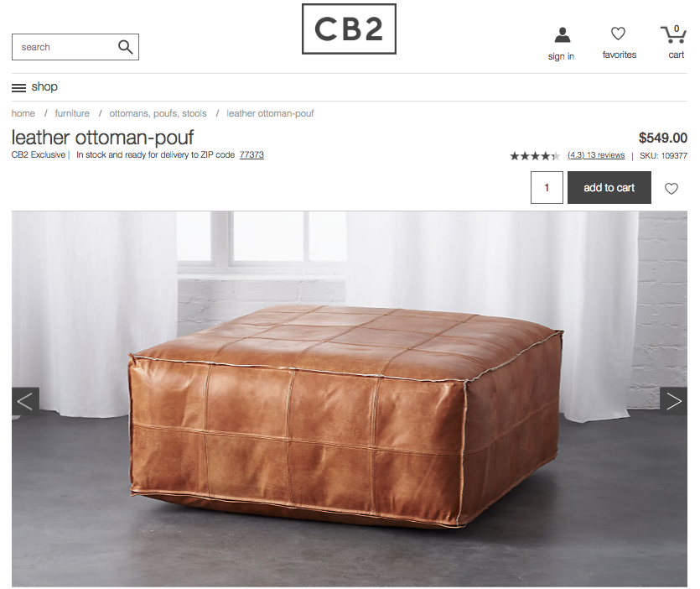The height and width of the screenshot is (589, 700).
Task: Open the shopping cart icon
Action: (673, 34)
